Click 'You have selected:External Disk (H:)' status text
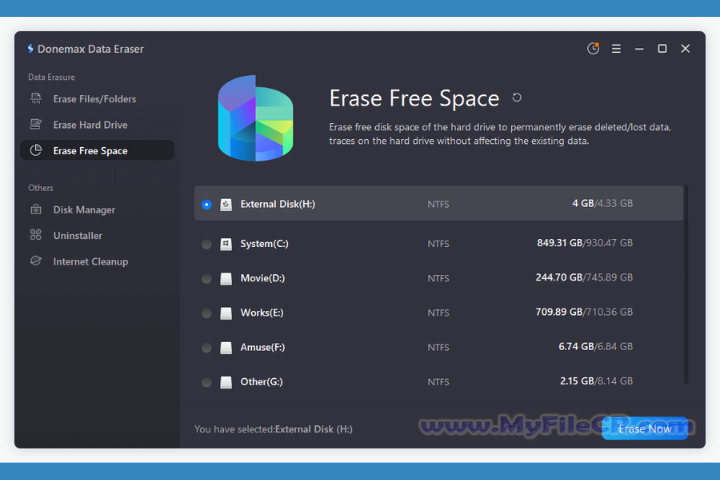This screenshot has height=480, width=720. [273, 429]
